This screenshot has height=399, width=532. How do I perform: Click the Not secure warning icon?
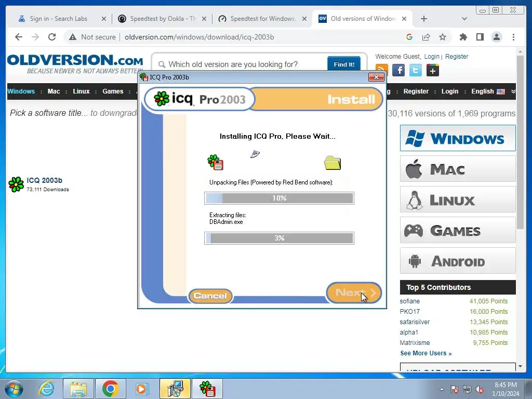pyautogui.click(x=73, y=37)
